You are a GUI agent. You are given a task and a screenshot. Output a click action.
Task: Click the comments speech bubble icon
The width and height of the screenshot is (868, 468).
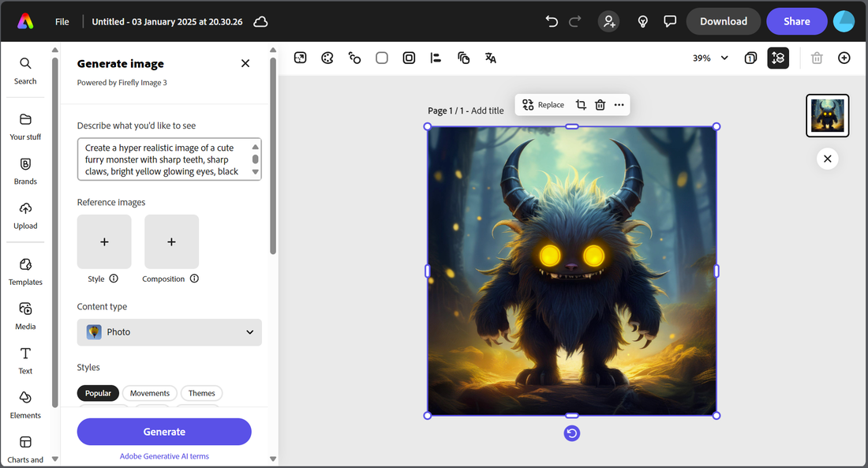click(x=670, y=21)
